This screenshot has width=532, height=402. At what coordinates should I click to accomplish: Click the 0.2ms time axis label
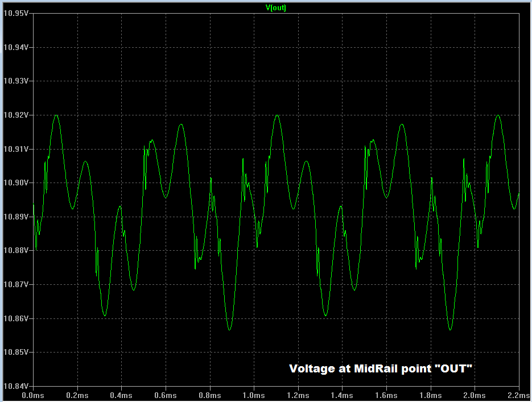point(77,395)
